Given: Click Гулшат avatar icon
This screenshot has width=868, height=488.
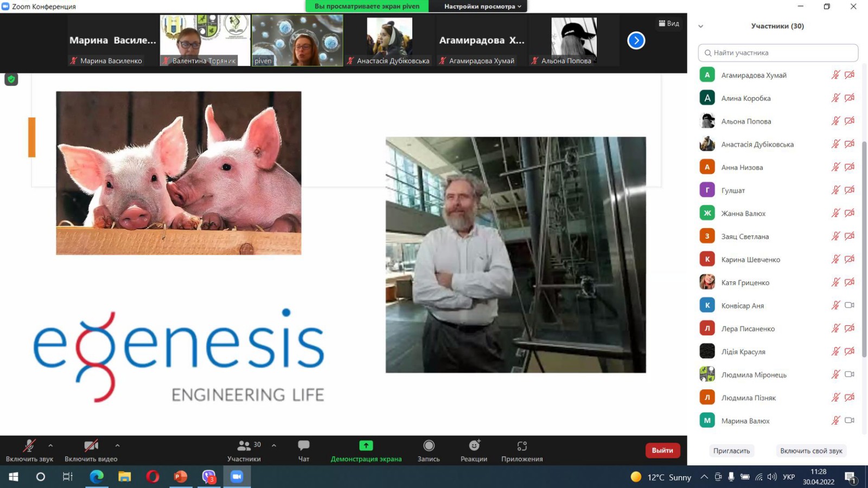Looking at the screenshot, I should coord(707,190).
